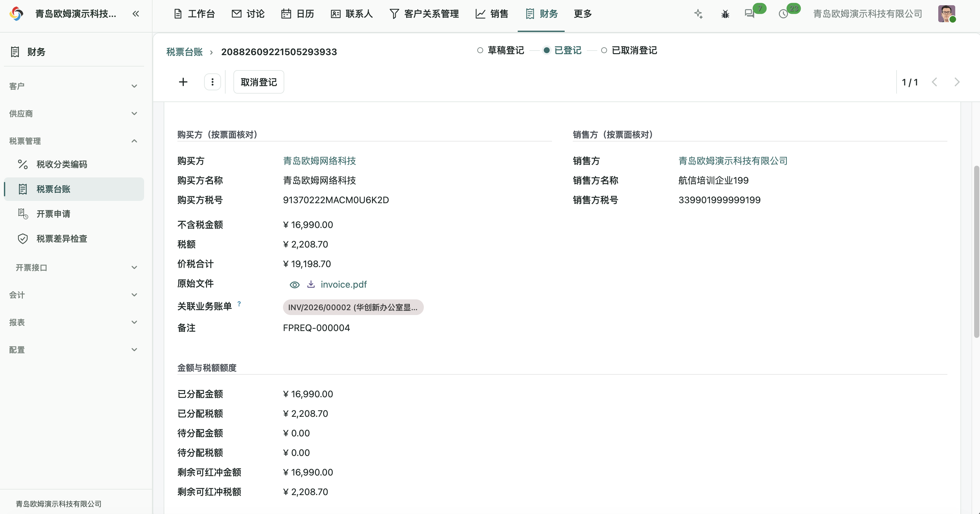Open the debug bug icon

tap(725, 14)
